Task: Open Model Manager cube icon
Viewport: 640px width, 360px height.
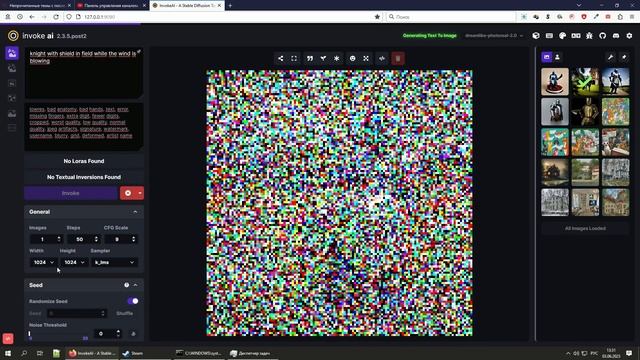Action: [536, 36]
